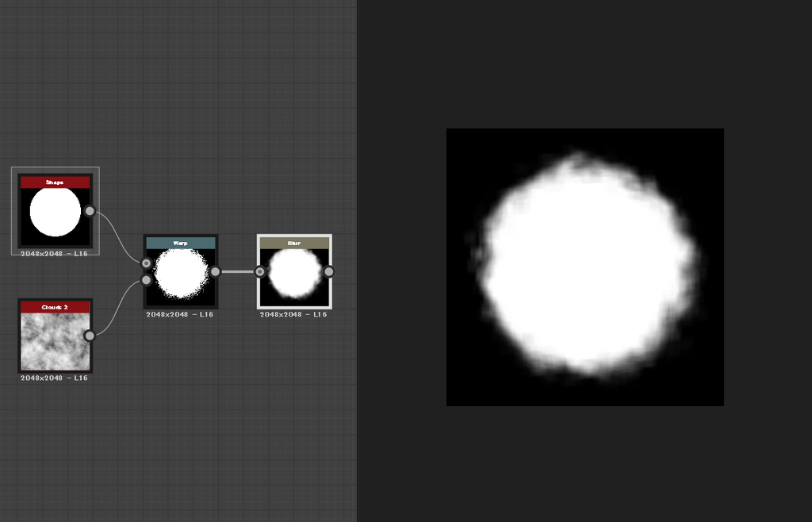Click the Shape node red title bar

coord(56,182)
